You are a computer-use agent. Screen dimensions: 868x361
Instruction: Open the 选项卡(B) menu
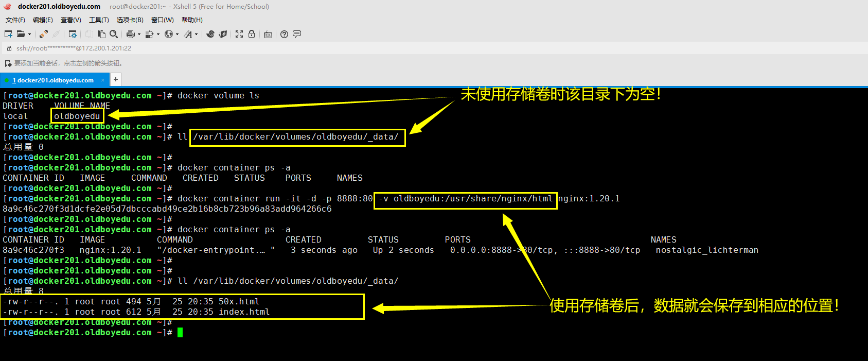pyautogui.click(x=130, y=20)
